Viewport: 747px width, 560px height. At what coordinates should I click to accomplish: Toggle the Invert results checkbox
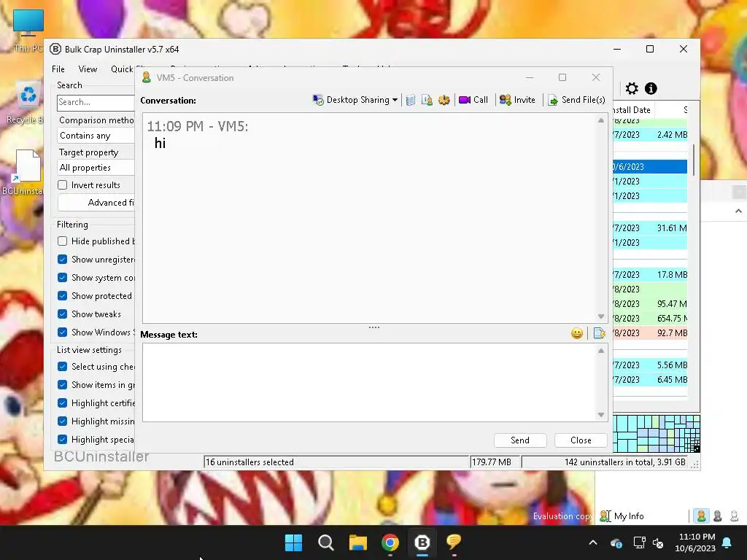pyautogui.click(x=63, y=184)
